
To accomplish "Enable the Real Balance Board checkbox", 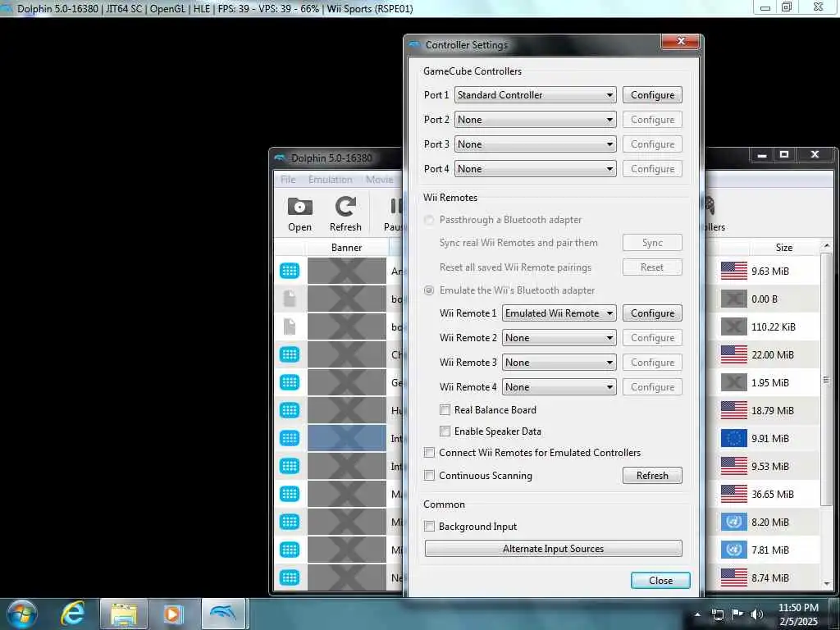I will (x=445, y=410).
